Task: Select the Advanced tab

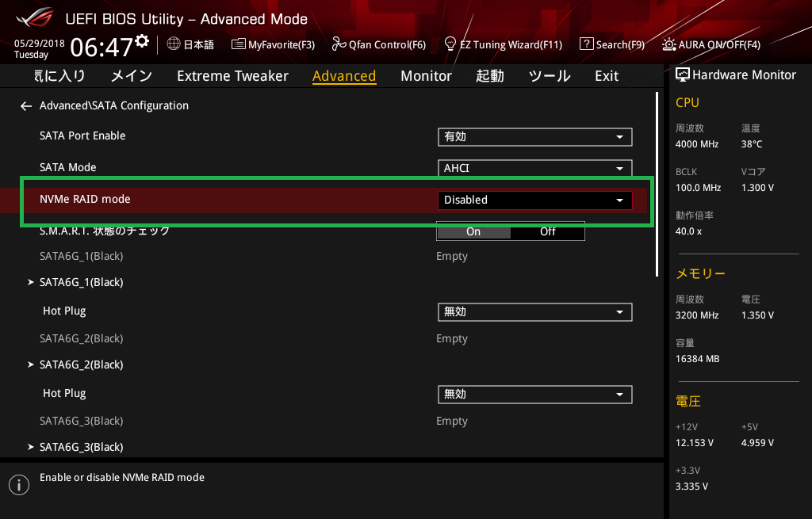Action: [x=344, y=76]
